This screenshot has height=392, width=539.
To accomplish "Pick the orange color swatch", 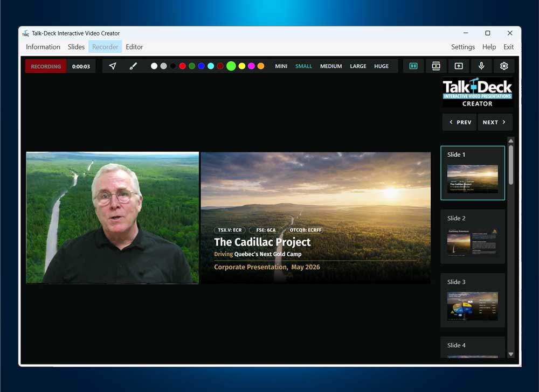I will [261, 66].
